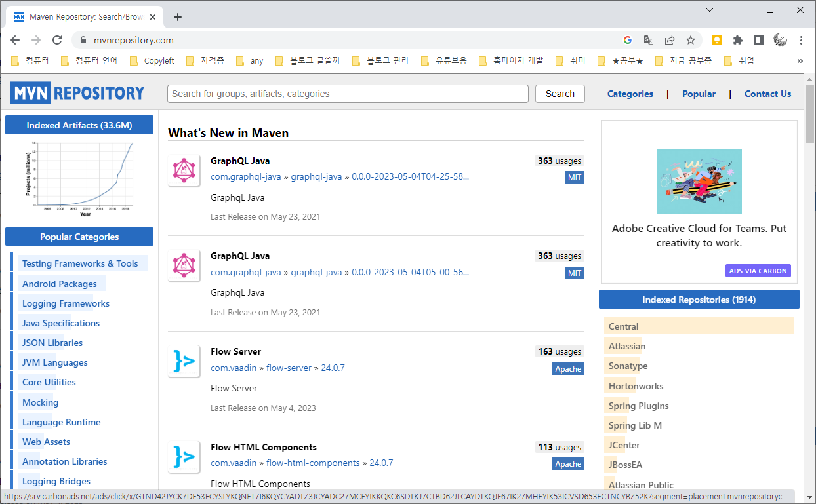Screen dimensions: 816x504
Task: Open the yellow Keep extension icon
Action: point(717,40)
